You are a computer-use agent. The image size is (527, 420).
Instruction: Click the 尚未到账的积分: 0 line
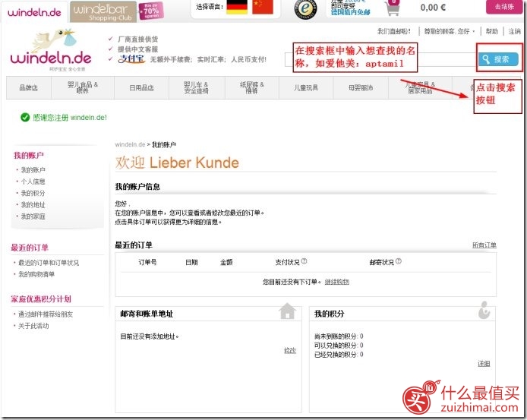(339, 336)
